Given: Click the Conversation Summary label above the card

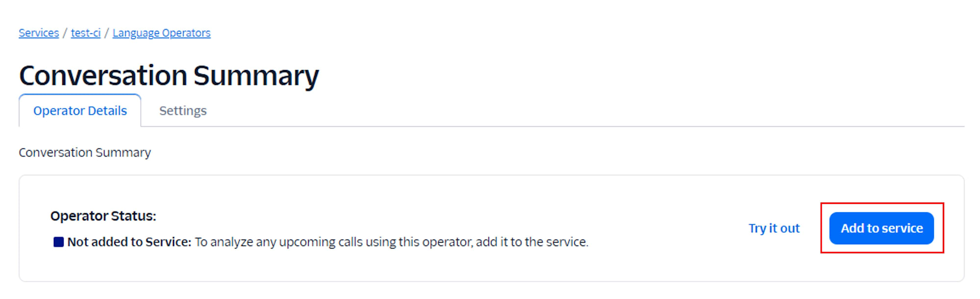Looking at the screenshot, I should tap(84, 152).
